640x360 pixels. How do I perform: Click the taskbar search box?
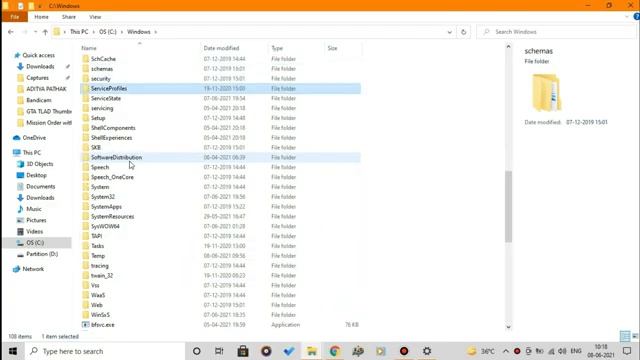point(105,351)
